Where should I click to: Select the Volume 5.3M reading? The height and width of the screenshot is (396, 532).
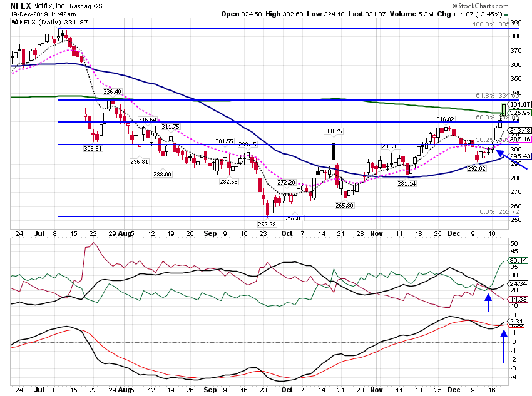pyautogui.click(x=412, y=14)
